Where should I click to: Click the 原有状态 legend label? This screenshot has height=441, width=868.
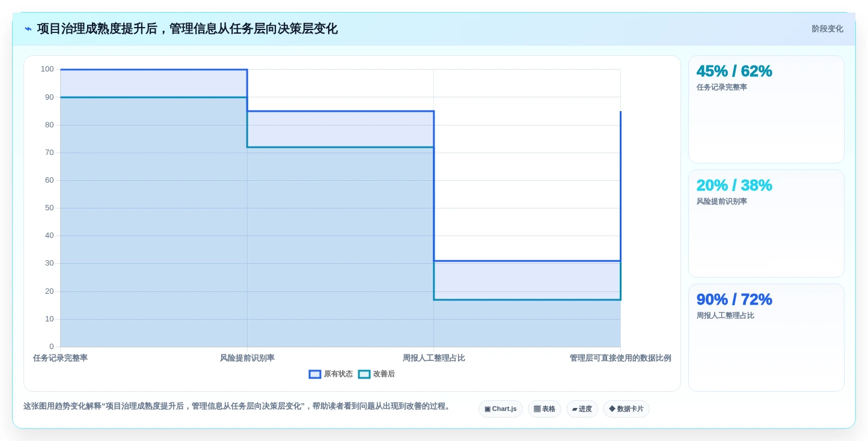pos(338,374)
